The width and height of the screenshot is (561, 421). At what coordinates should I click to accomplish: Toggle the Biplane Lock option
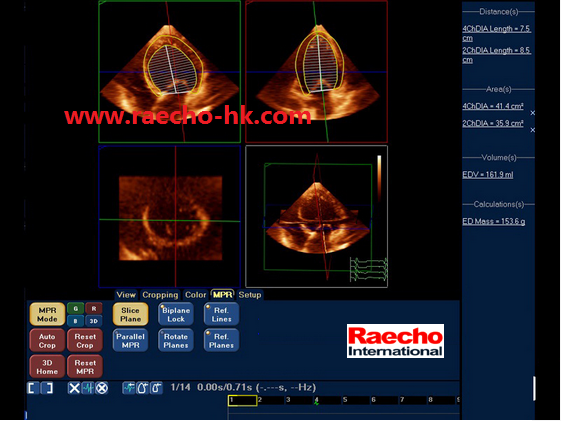coord(176,314)
